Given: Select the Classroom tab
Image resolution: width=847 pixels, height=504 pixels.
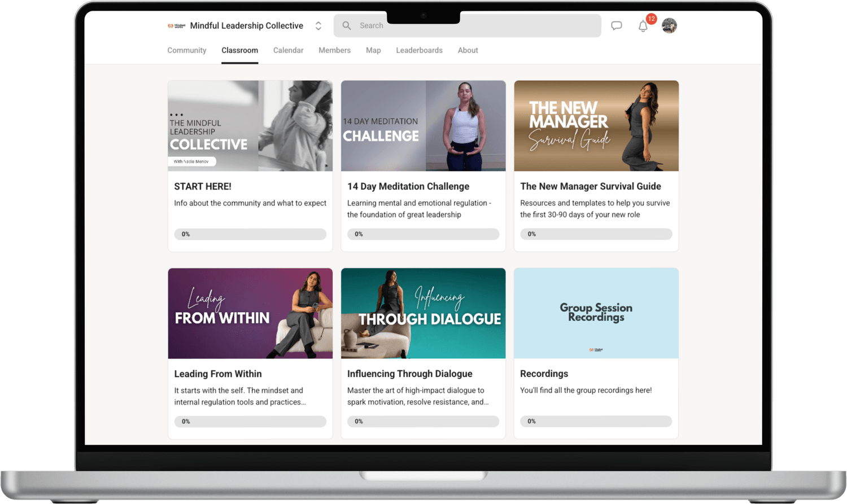Looking at the screenshot, I should pyautogui.click(x=240, y=50).
